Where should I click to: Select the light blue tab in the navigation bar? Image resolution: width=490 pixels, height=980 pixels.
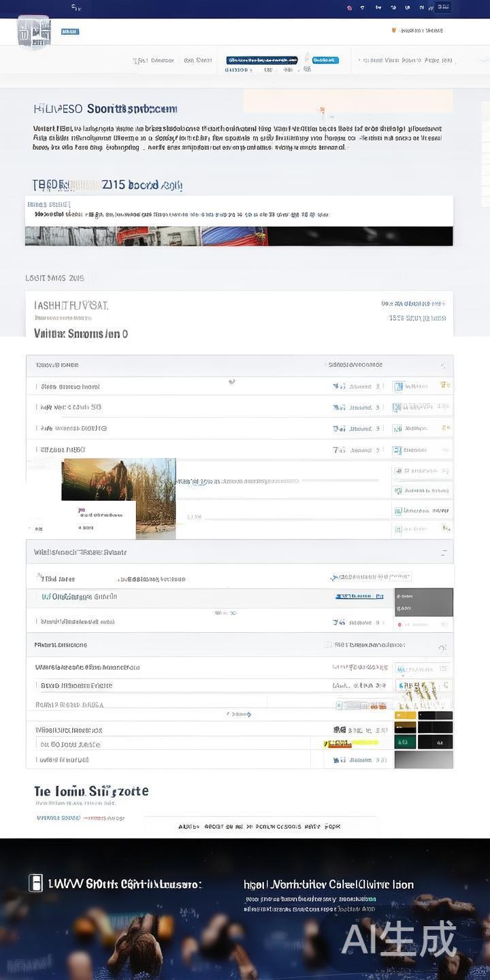325,60
